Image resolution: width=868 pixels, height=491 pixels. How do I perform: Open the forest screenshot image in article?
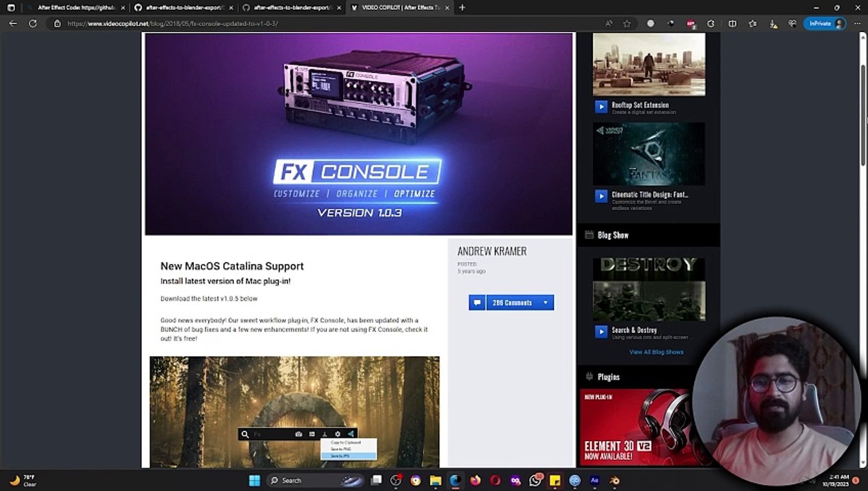295,412
